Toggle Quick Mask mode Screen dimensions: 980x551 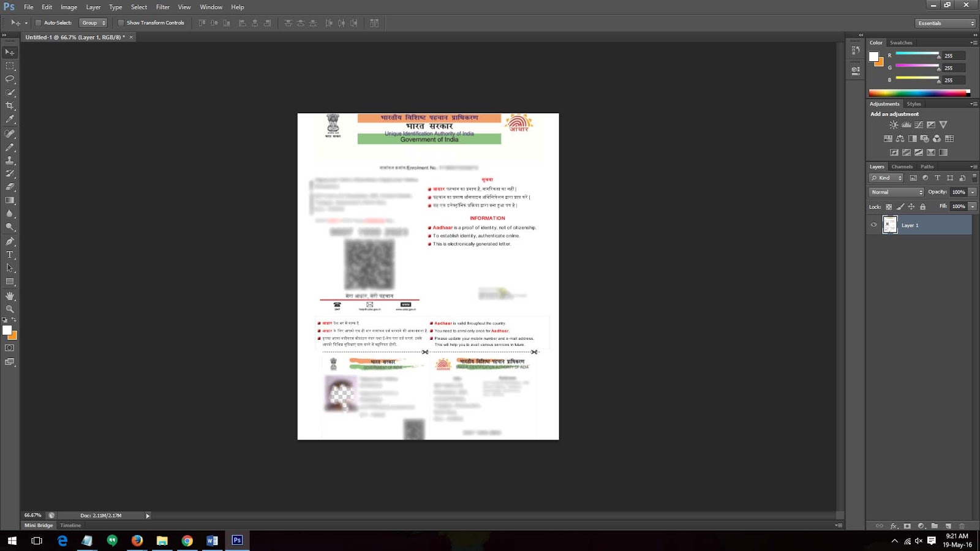point(10,348)
